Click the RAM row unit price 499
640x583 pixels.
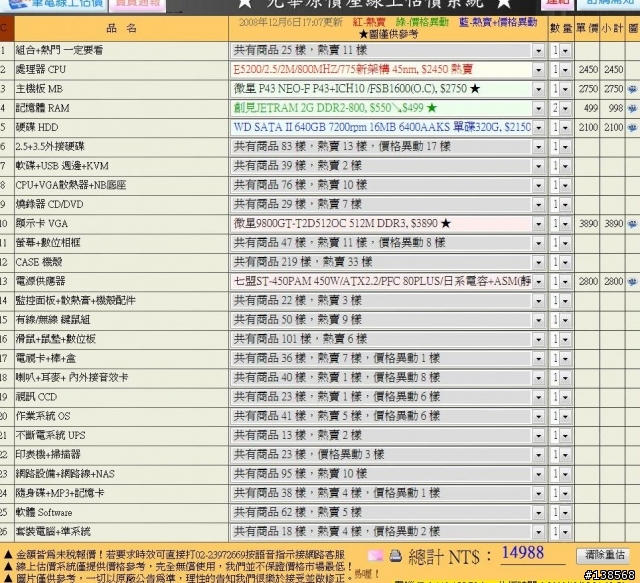(590, 108)
